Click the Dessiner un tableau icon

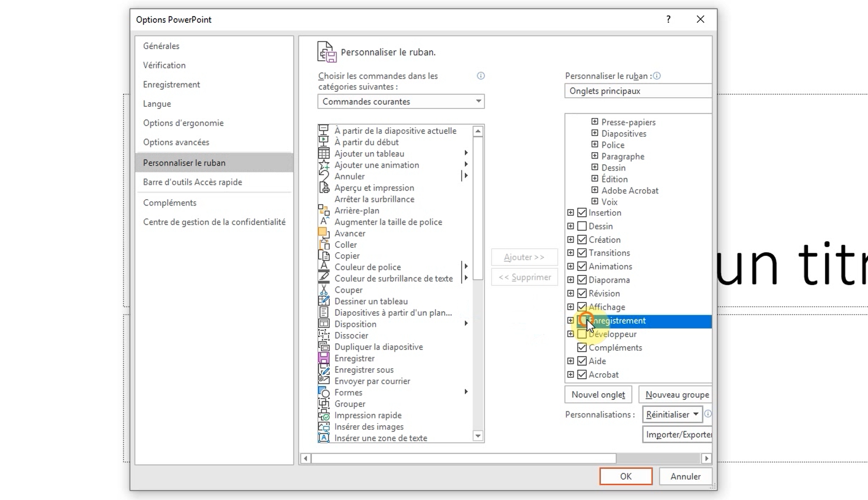(x=324, y=301)
